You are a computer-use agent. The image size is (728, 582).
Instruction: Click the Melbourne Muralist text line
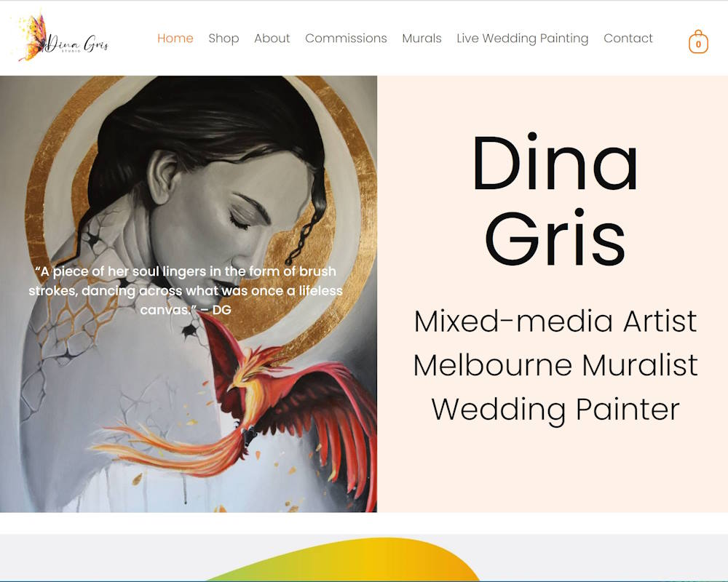click(x=555, y=364)
